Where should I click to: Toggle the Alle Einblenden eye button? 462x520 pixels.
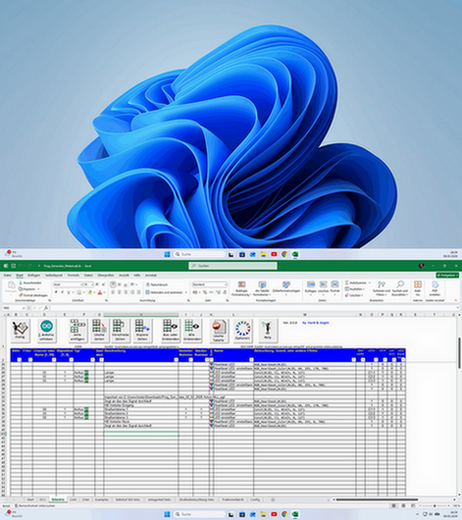coord(192,330)
